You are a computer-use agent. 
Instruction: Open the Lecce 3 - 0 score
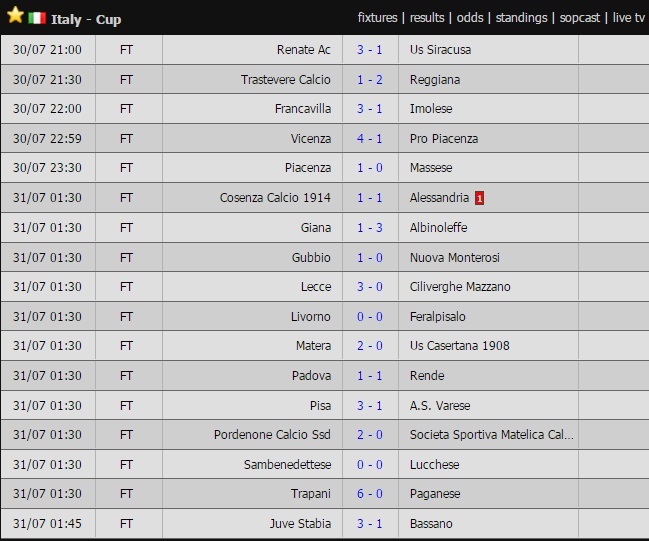(x=370, y=287)
